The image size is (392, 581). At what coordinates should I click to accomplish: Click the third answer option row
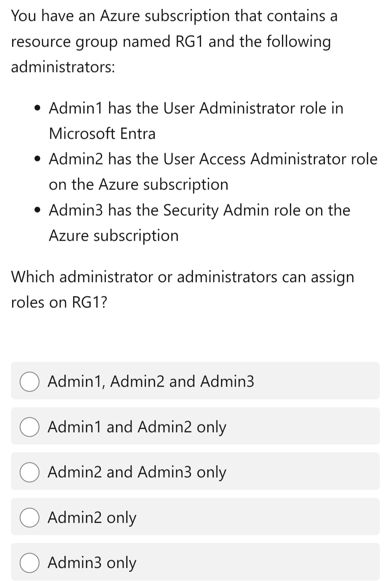point(196,472)
